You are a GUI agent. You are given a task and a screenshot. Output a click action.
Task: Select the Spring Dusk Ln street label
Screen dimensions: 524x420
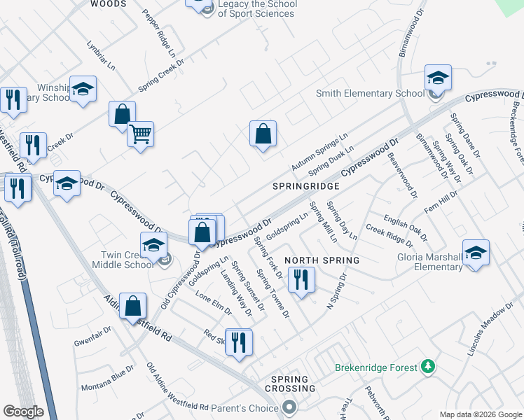(331, 161)
